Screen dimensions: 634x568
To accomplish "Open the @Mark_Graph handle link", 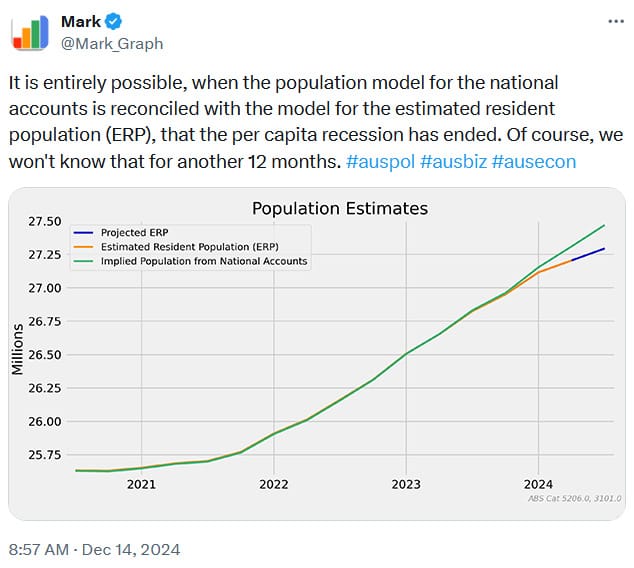I will coord(111,43).
